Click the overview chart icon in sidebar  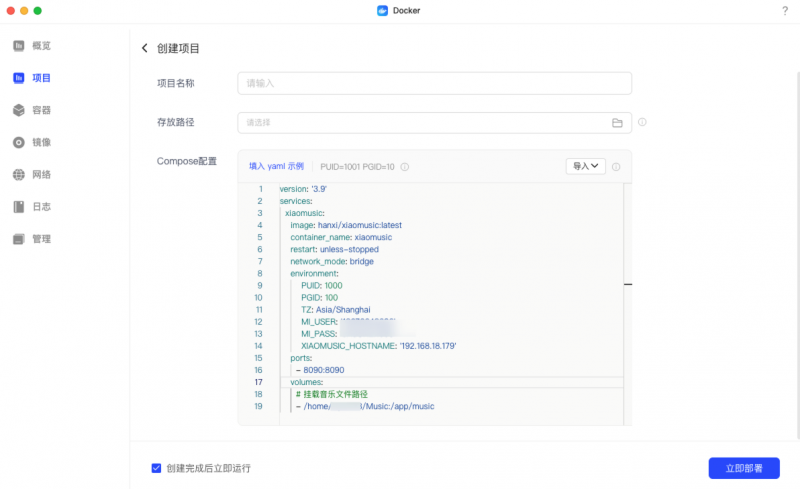click(19, 46)
